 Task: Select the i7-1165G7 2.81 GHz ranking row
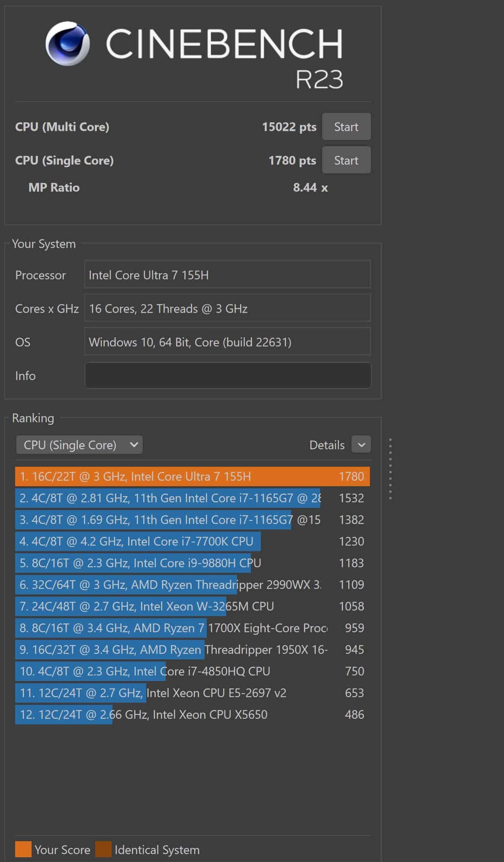[x=192, y=498]
